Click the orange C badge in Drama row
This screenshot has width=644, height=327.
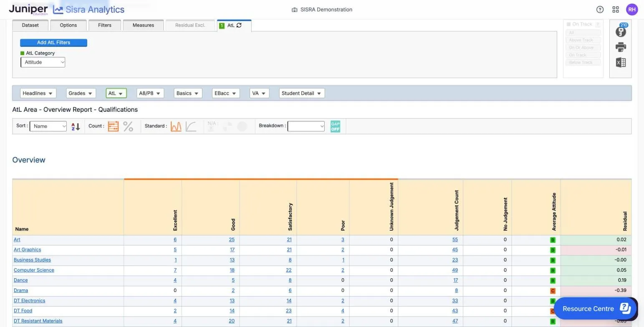(553, 291)
